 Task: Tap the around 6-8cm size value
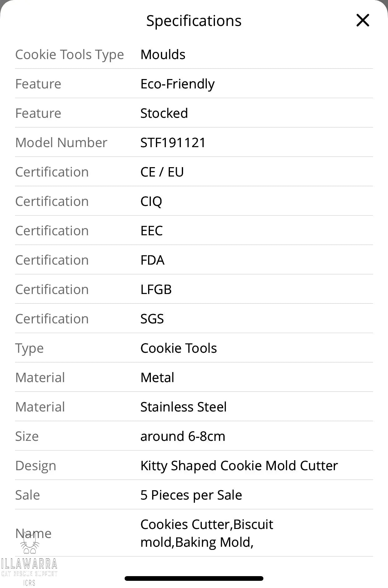pyautogui.click(x=183, y=436)
